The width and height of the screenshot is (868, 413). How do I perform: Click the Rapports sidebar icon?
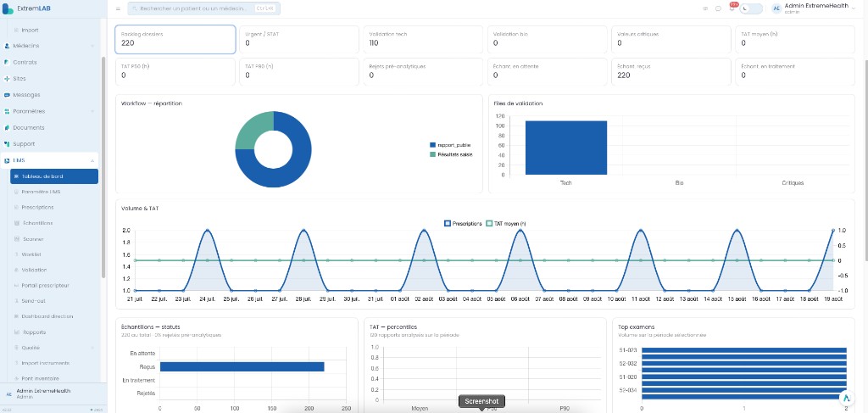click(16, 332)
